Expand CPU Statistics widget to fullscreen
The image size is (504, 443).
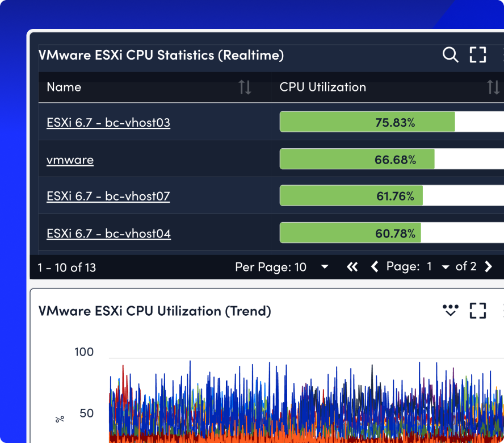point(478,55)
